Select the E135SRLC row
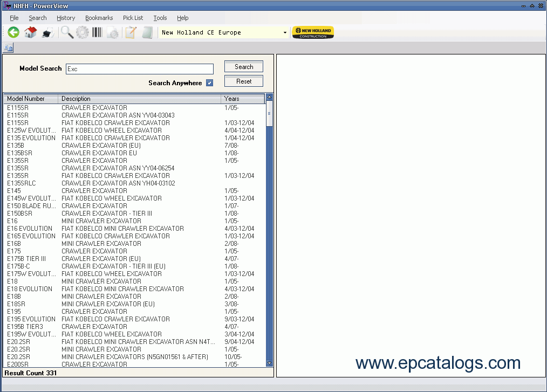The height and width of the screenshot is (392, 547). 134,183
